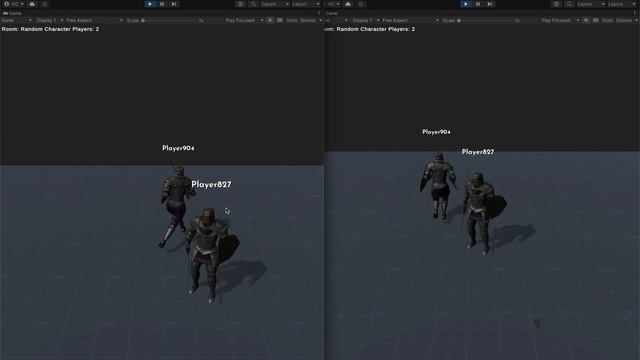Screen dimensions: 640x360
Task: Click room info text in right Game view
Action: point(370,29)
